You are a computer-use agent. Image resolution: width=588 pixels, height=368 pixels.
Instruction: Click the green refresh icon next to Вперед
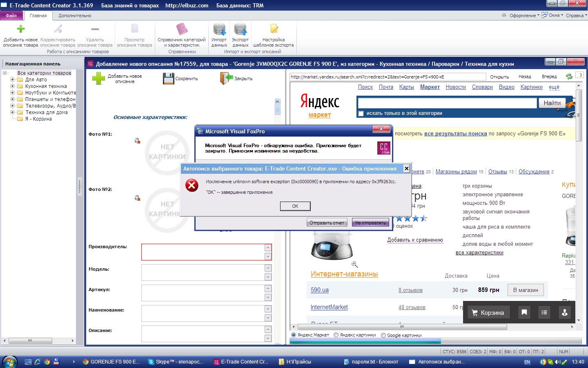click(569, 76)
